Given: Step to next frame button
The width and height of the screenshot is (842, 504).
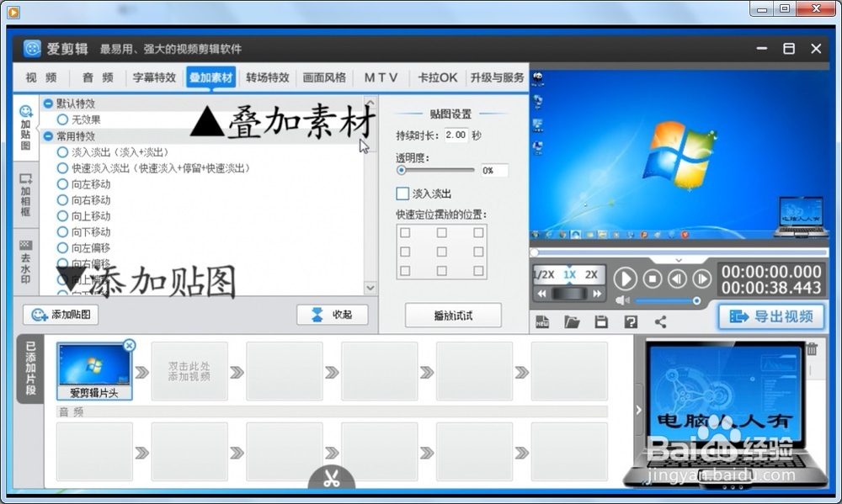Looking at the screenshot, I should pyautogui.click(x=702, y=279).
